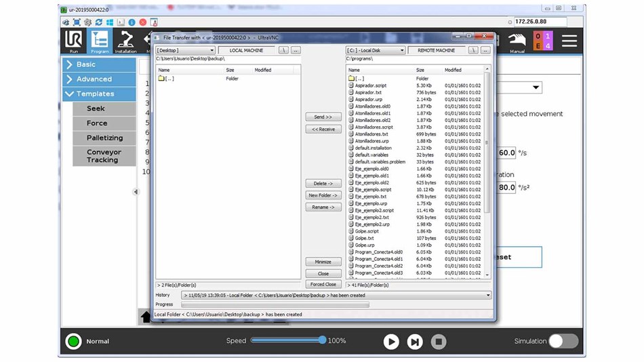Click the red disconnect icon in VNC toolbar
644x362 pixels.
coord(142,22)
